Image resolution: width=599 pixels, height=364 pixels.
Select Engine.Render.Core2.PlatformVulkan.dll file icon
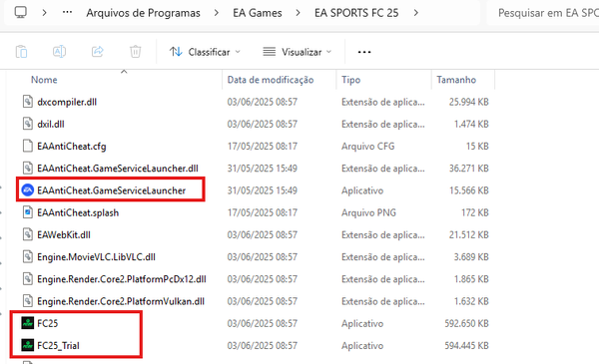pyautogui.click(x=28, y=301)
